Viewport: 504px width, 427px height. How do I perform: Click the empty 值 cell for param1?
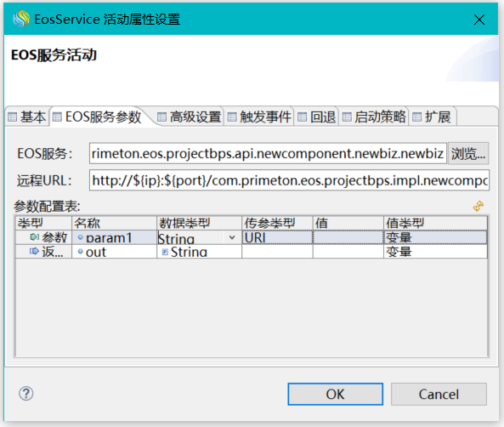tap(348, 237)
